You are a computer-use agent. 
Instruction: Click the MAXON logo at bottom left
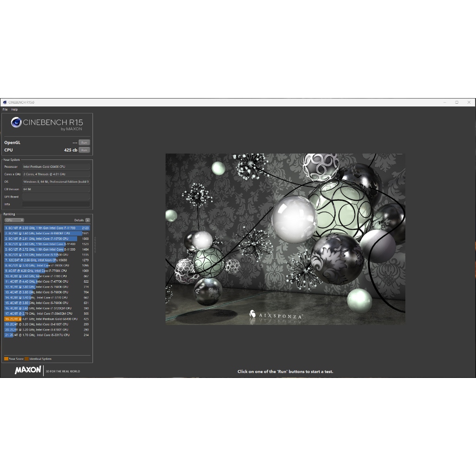[28, 370]
